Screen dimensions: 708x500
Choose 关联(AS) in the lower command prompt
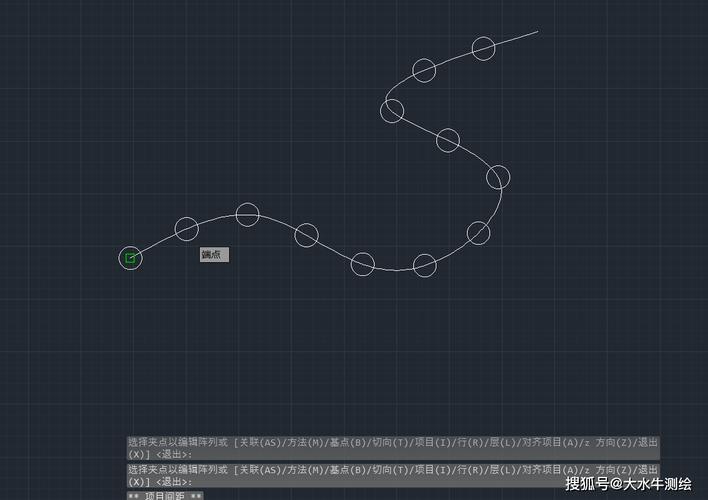tap(260, 470)
